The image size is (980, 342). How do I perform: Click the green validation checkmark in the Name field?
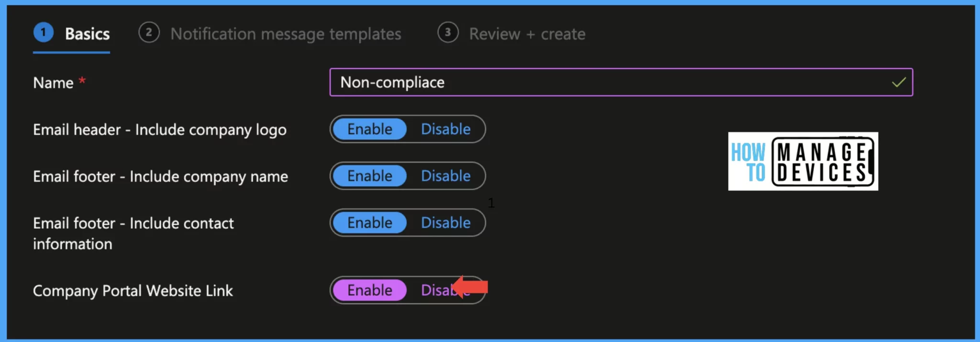pos(899,82)
